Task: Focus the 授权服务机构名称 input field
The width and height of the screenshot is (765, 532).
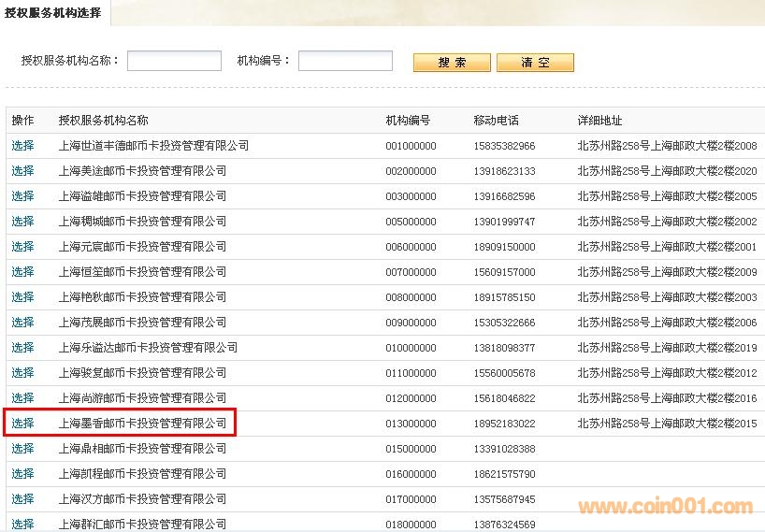Action: point(174,61)
